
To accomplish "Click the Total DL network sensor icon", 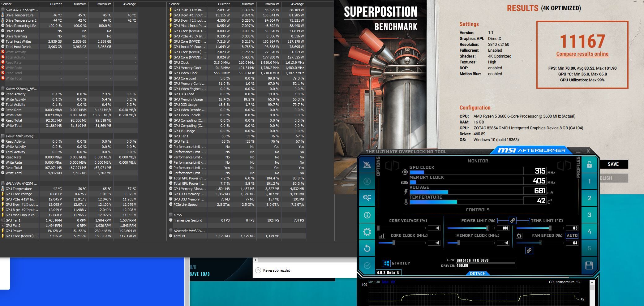I will (171, 236).
